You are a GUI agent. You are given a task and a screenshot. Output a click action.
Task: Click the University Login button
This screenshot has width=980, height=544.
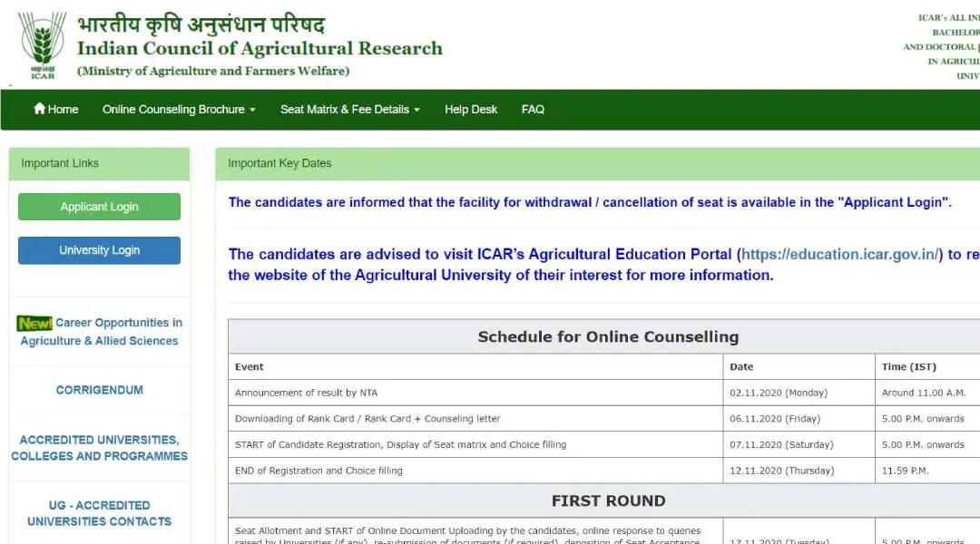point(99,249)
